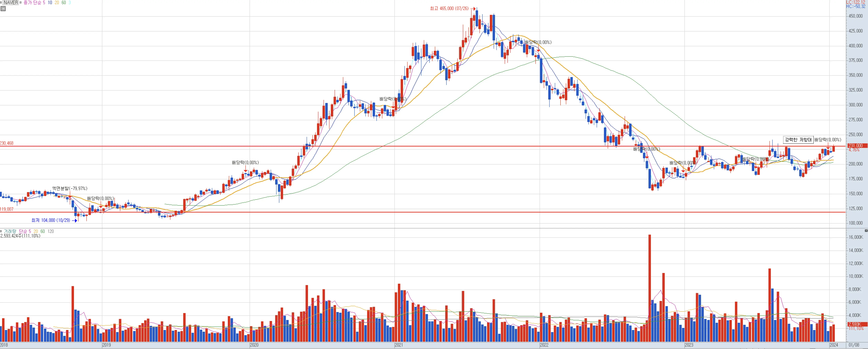The width and height of the screenshot is (868, 349).
Task: Click the NAVER stock name button
Action: click(11, 3)
